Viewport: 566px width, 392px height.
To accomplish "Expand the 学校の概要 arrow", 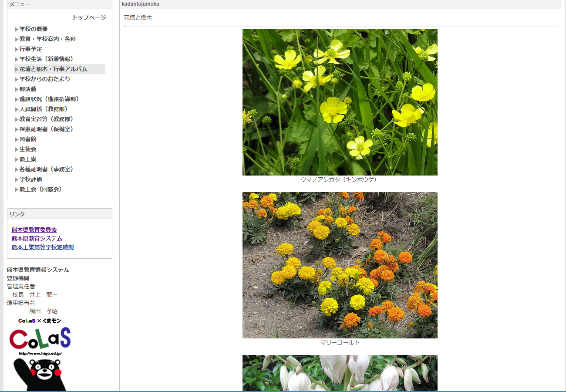I will (x=17, y=29).
